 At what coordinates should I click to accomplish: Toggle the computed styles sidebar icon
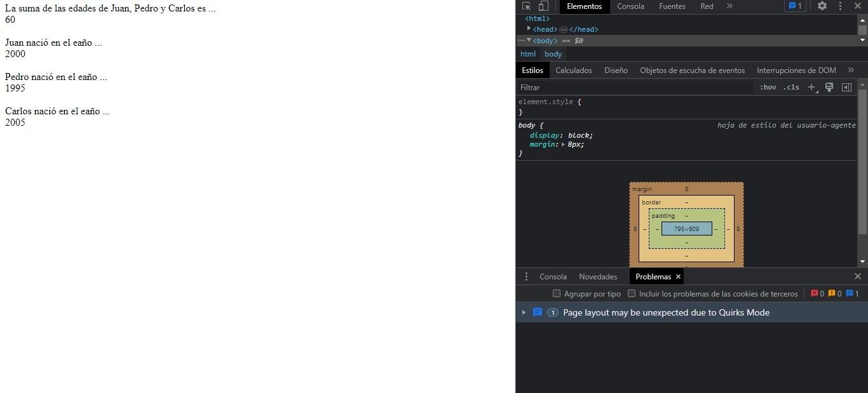(x=846, y=88)
